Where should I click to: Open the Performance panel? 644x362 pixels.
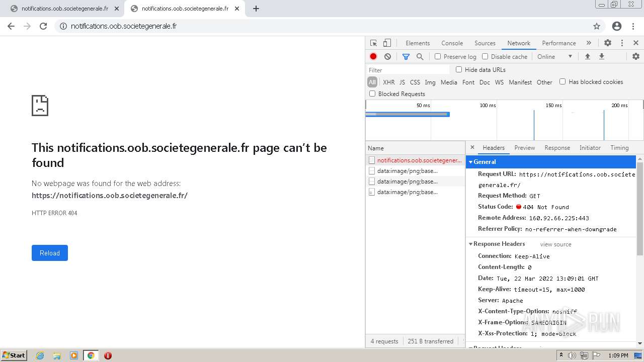559,43
